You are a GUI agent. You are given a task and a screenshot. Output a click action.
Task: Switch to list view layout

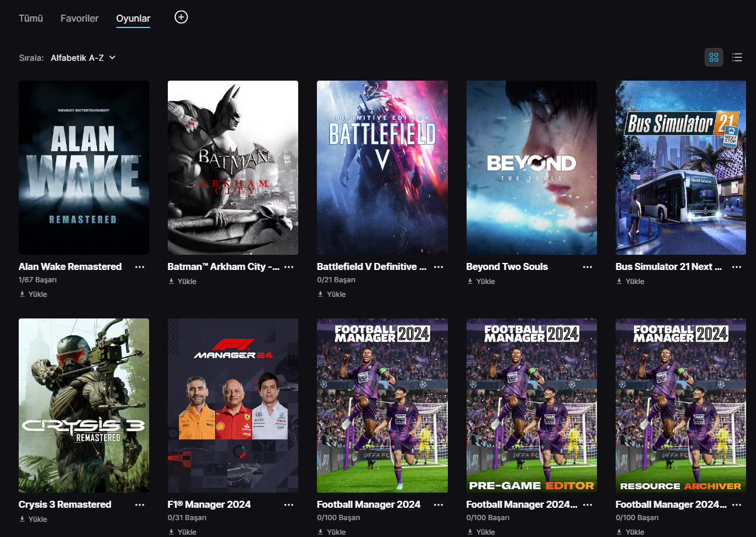[737, 57]
